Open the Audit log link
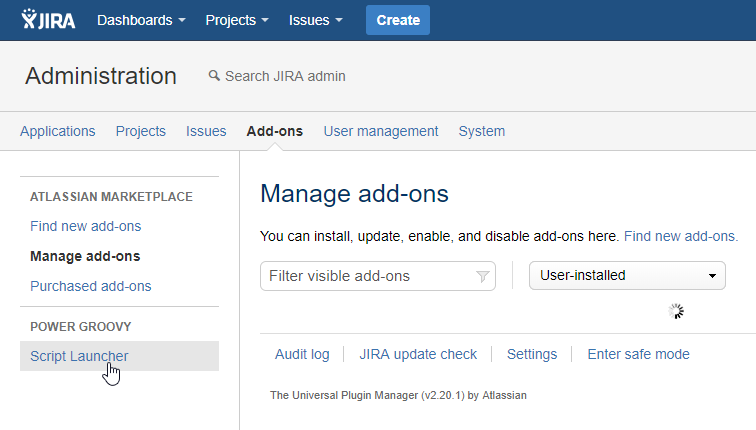 [x=302, y=354]
